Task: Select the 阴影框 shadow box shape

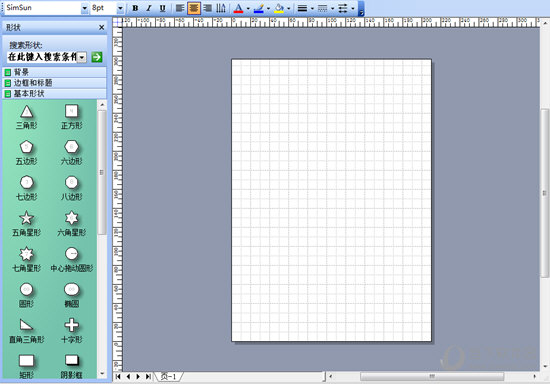Action: point(72,367)
